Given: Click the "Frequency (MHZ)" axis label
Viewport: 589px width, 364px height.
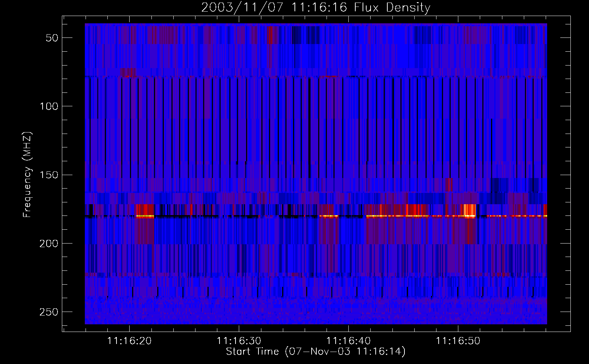Looking at the screenshot, I should (27, 175).
